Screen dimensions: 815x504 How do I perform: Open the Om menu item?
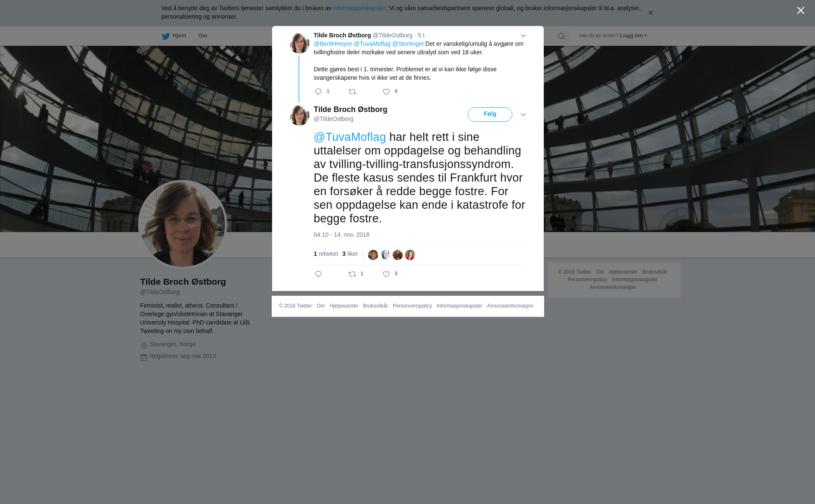coord(203,36)
